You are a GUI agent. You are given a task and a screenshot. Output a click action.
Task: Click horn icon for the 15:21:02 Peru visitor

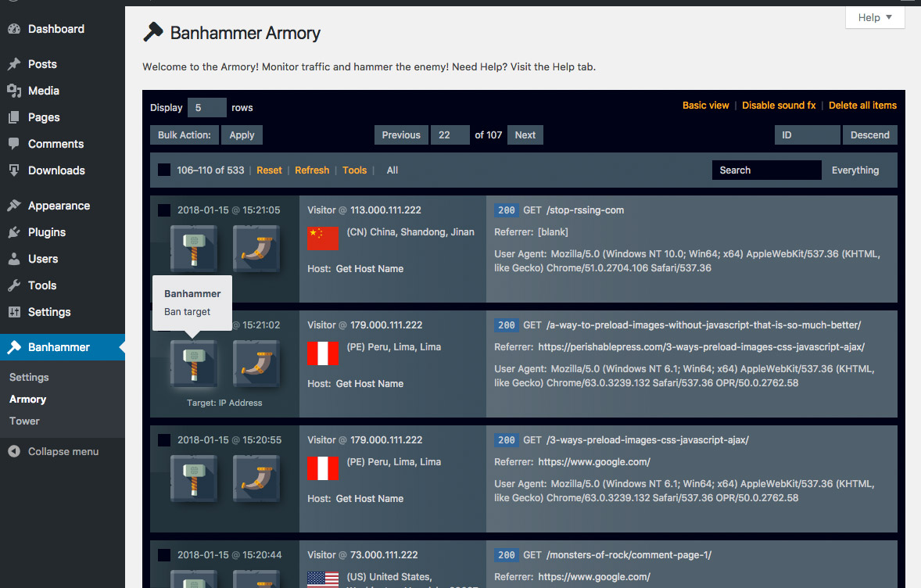(256, 364)
